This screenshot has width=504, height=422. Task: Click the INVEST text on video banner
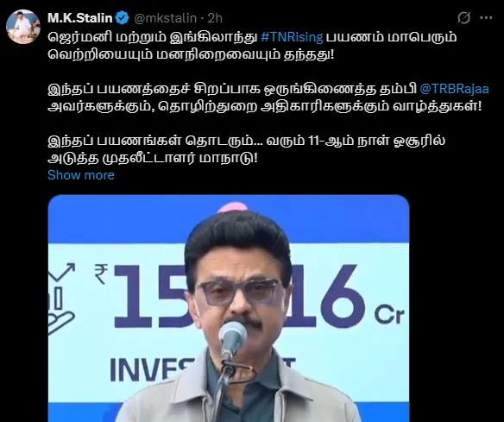(x=153, y=369)
